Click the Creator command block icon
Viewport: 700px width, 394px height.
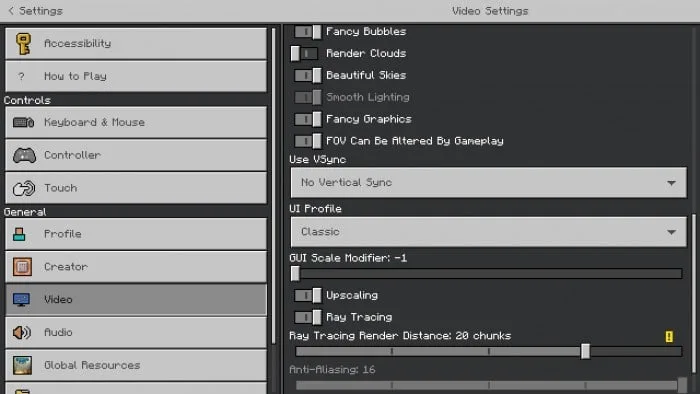22,267
